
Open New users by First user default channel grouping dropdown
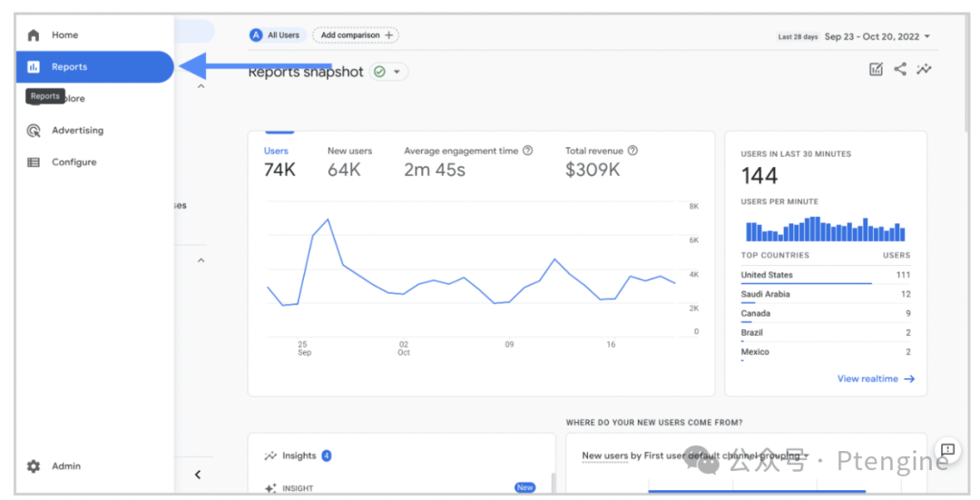(x=696, y=456)
